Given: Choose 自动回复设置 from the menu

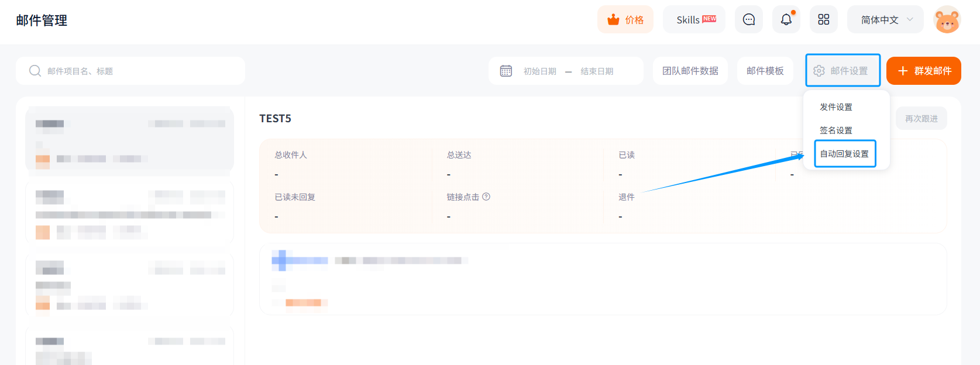Looking at the screenshot, I should point(845,154).
